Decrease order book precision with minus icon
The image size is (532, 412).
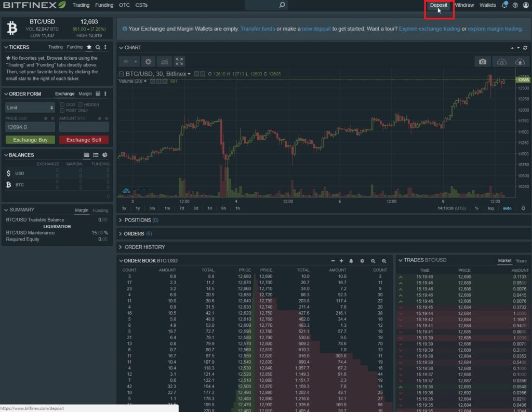coord(333,261)
